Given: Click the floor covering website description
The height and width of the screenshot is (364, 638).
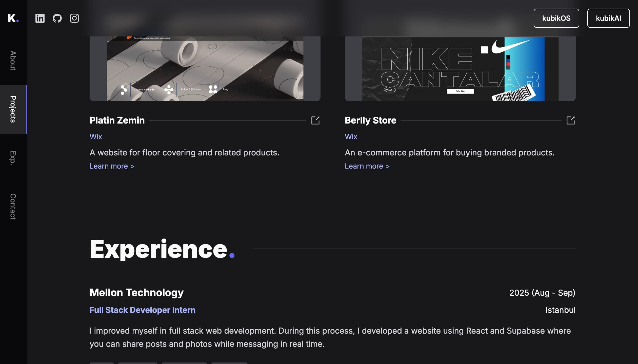Looking at the screenshot, I should tap(185, 153).
